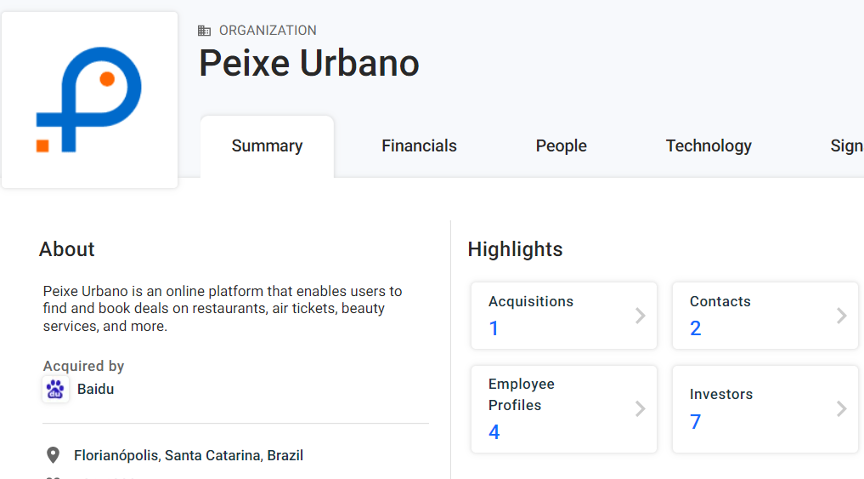Click the Peixe Urbano company logo

[89, 100]
